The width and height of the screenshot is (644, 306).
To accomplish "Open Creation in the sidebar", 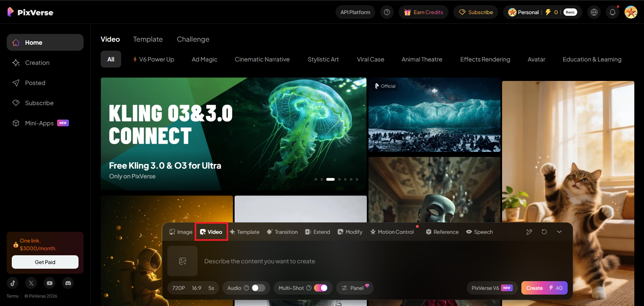I will 45,62.
